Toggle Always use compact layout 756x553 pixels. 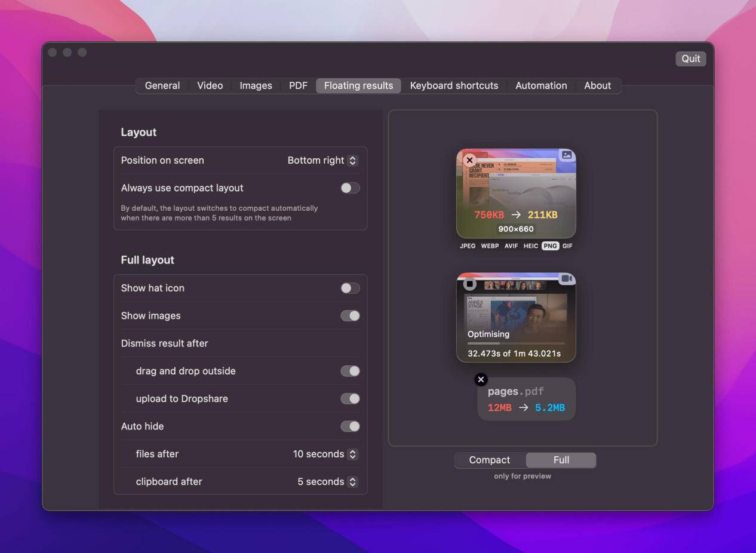(x=350, y=188)
